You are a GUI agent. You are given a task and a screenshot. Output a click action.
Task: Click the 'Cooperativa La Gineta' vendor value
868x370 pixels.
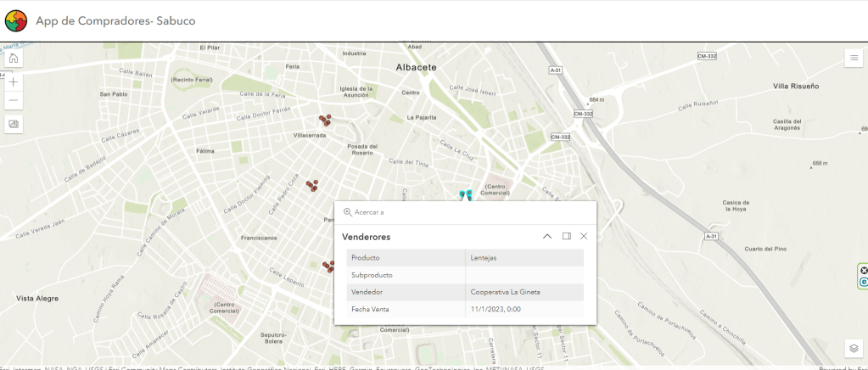505,292
